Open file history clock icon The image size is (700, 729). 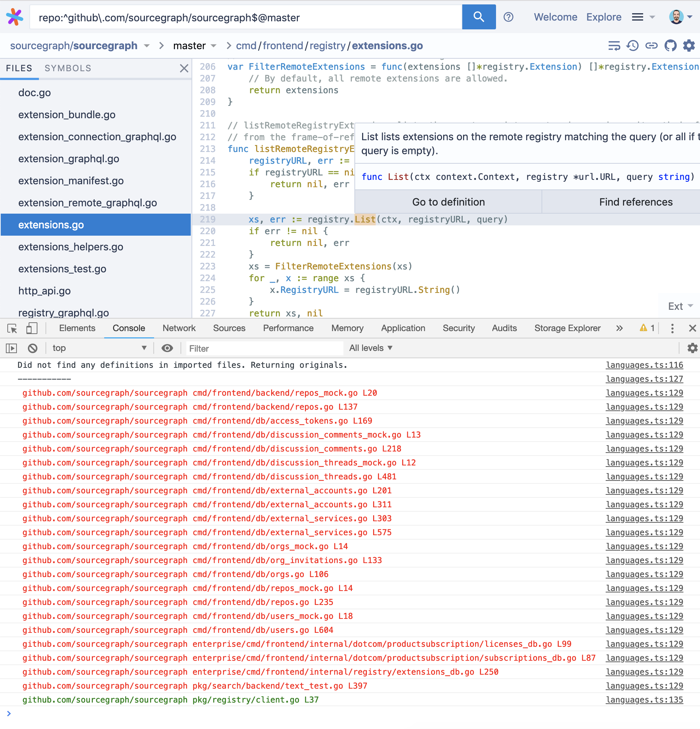pyautogui.click(x=632, y=46)
